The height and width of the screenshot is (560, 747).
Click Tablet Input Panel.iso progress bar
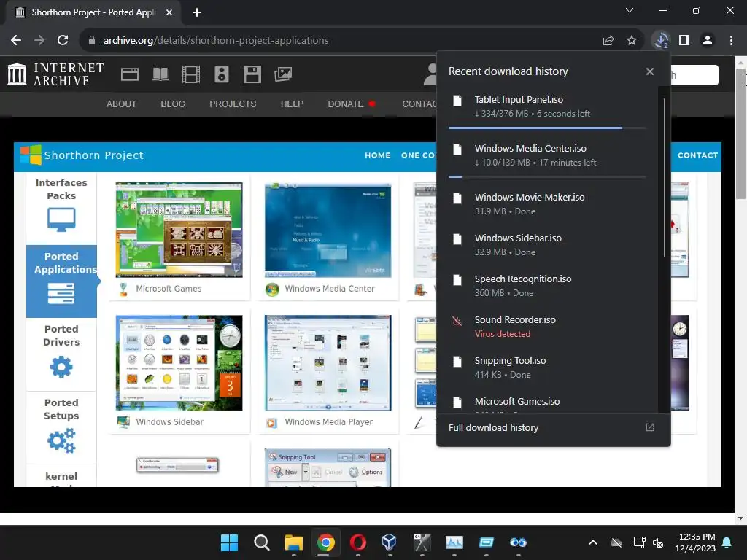(x=547, y=128)
